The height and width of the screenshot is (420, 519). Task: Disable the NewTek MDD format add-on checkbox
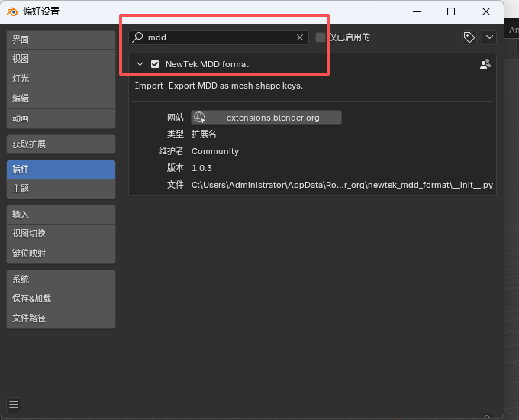point(155,64)
